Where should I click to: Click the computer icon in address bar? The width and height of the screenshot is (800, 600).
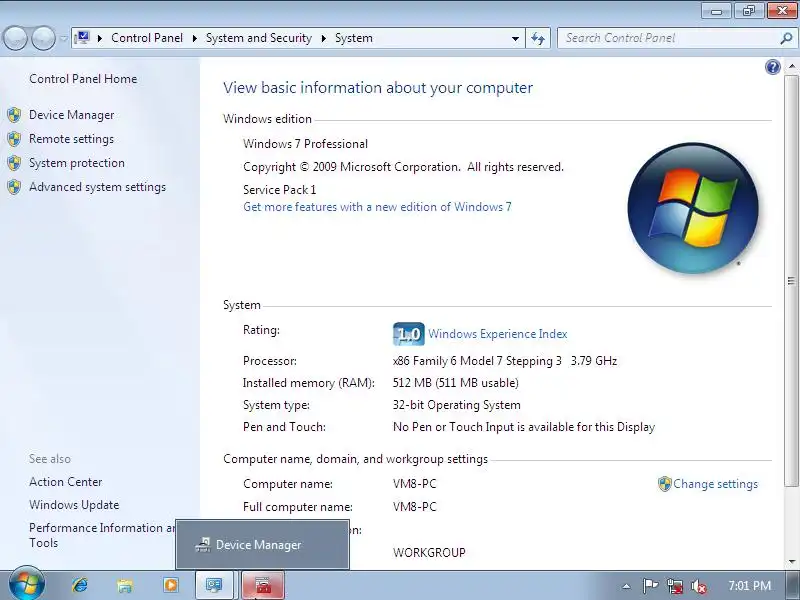pos(82,38)
